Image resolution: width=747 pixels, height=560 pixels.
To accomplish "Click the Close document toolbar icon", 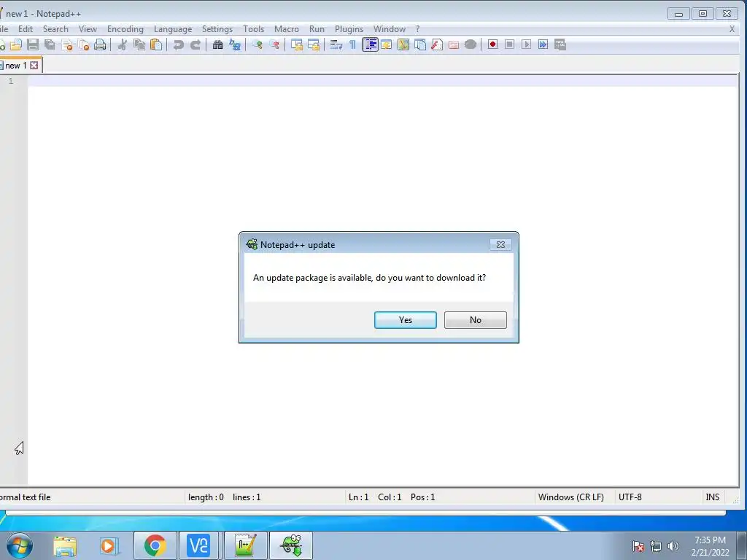I will [x=66, y=44].
